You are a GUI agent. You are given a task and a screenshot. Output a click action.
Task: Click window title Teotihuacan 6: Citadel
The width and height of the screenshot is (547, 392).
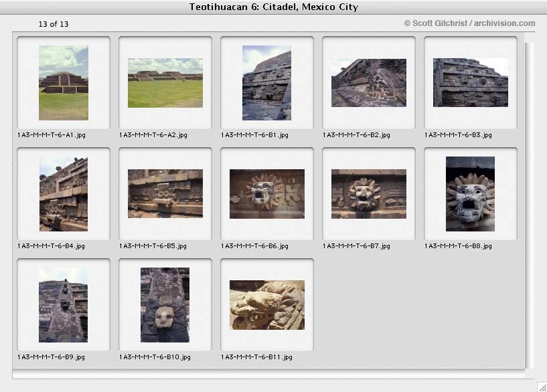pos(274,7)
